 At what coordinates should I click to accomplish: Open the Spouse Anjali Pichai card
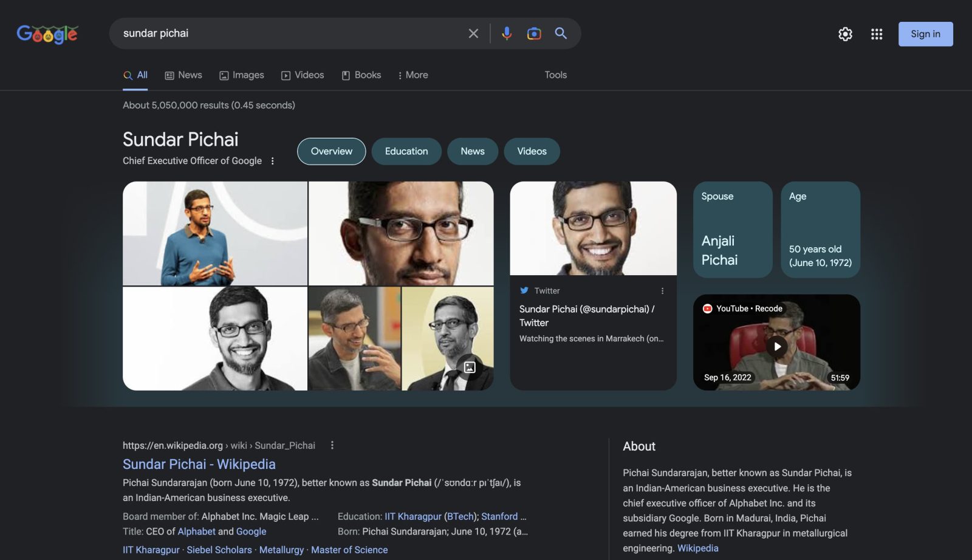[733, 230]
